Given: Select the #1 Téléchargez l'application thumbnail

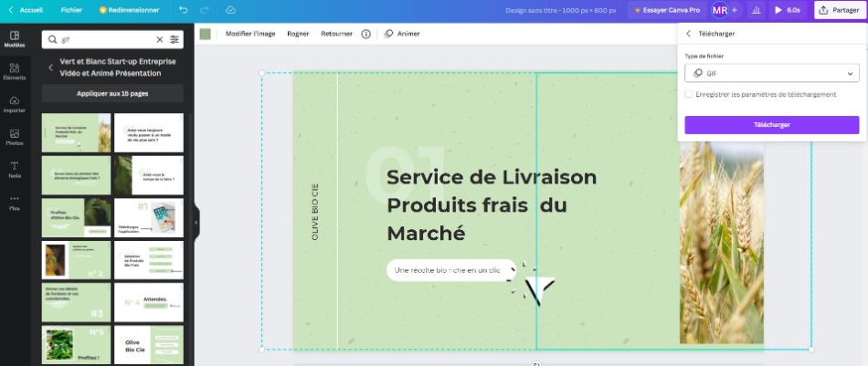Looking at the screenshot, I should point(149,218).
